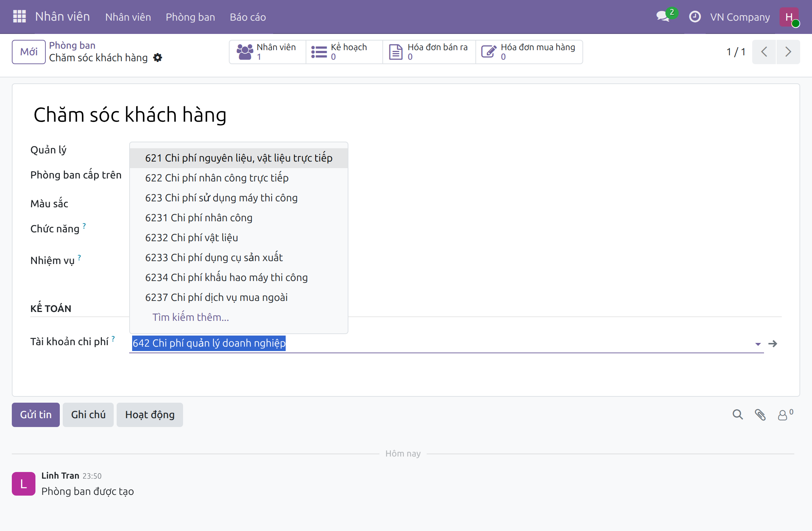Attach files with the paperclip icon
Image resolution: width=812 pixels, height=531 pixels.
(x=760, y=415)
